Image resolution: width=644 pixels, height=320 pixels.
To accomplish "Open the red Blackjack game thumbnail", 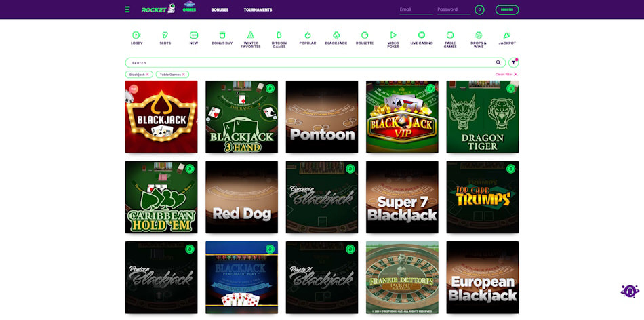I will pos(161,117).
